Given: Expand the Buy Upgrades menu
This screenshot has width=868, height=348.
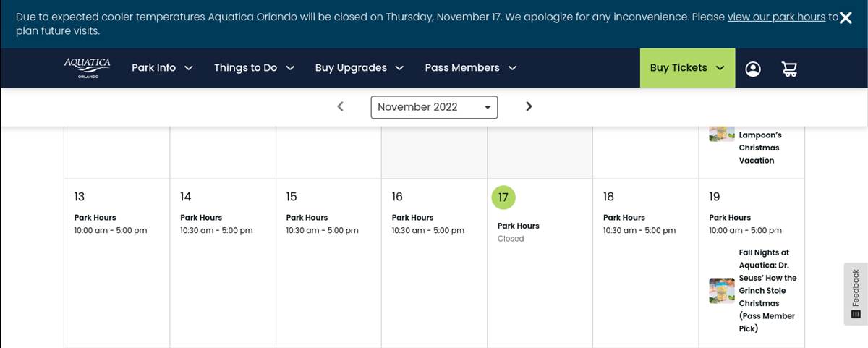Looking at the screenshot, I should point(359,68).
